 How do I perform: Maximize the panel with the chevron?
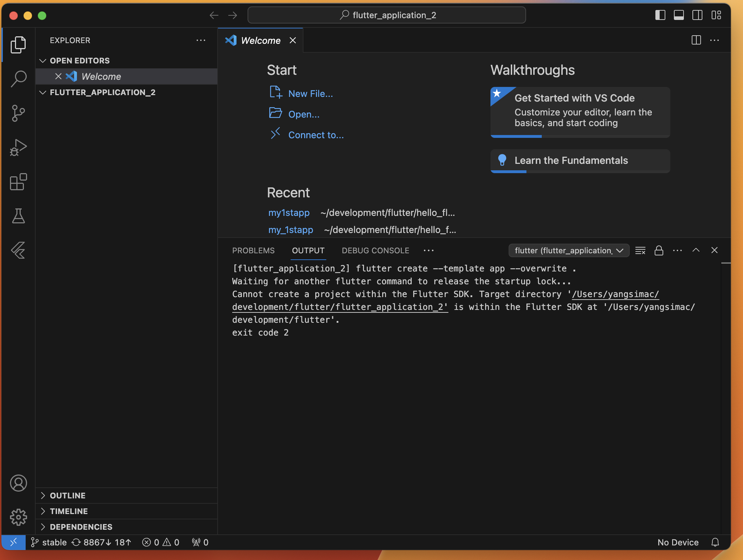(x=696, y=250)
